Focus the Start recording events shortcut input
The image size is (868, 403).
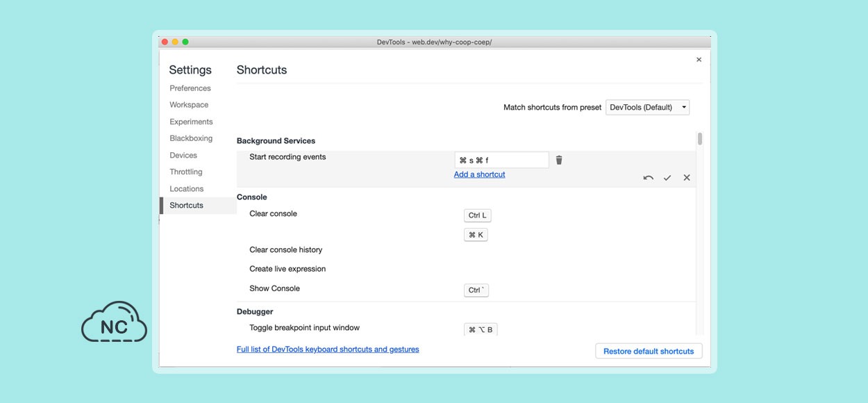click(501, 160)
